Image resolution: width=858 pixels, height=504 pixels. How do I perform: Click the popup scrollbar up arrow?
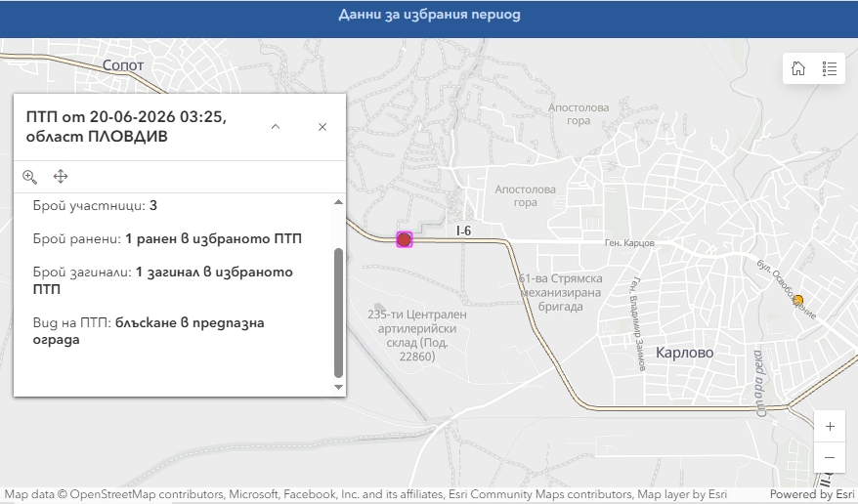point(339,202)
